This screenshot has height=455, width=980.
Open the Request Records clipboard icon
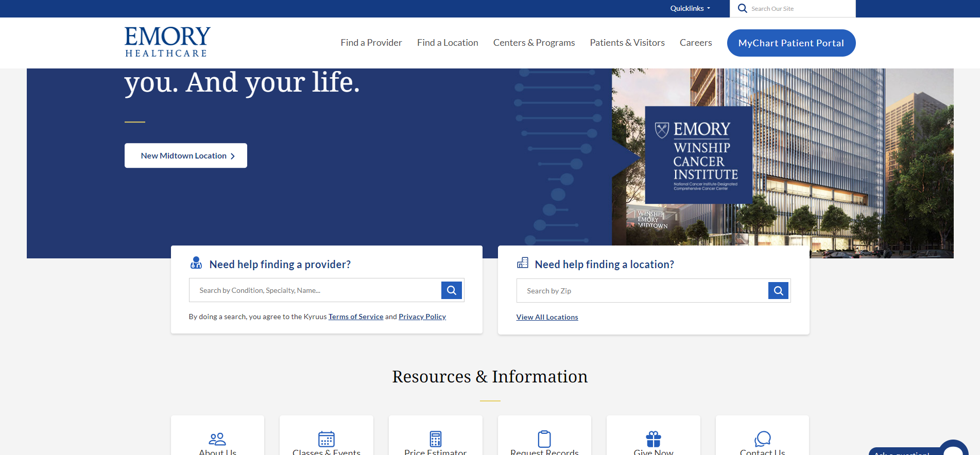[x=544, y=439]
